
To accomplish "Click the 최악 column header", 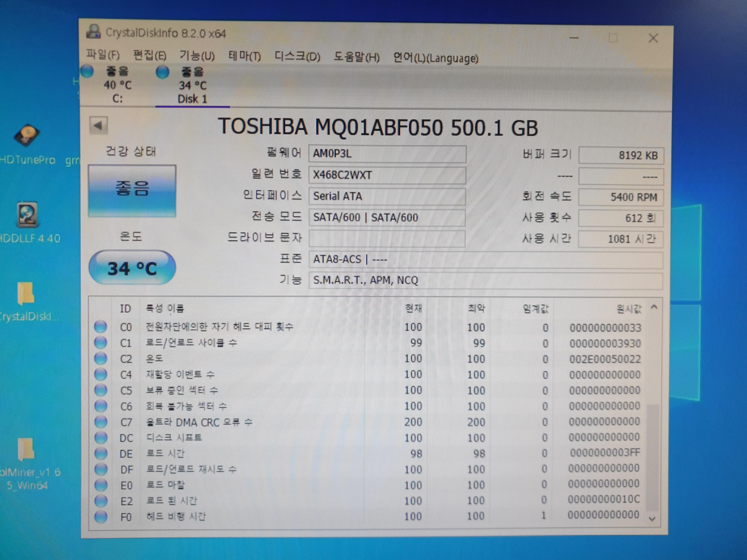I will pos(477,308).
